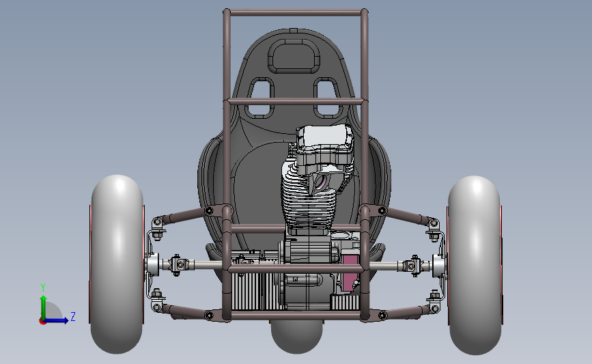Select the front wheel below the frame
This screenshot has width=592, height=364.
pyautogui.click(x=297, y=337)
